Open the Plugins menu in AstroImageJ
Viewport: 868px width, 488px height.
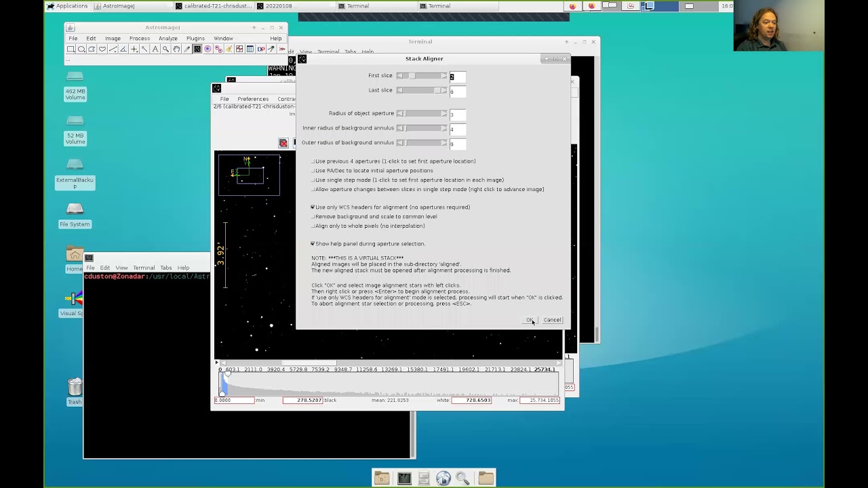pyautogui.click(x=195, y=39)
